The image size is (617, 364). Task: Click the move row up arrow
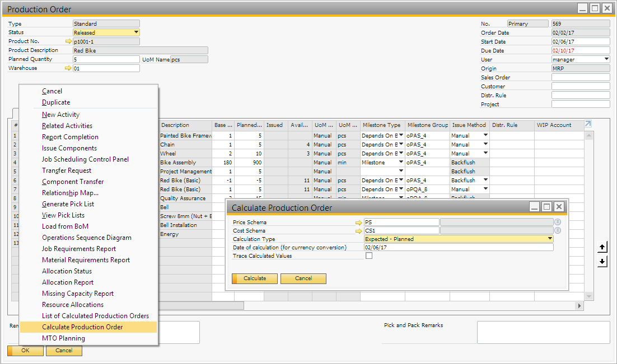point(602,247)
